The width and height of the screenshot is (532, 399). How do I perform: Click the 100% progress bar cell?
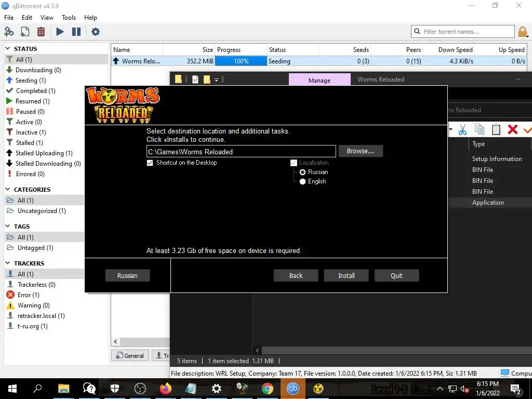[x=241, y=61]
